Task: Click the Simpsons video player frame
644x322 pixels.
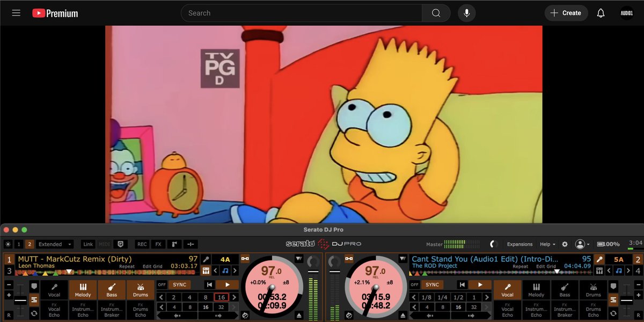Action: 324,124
